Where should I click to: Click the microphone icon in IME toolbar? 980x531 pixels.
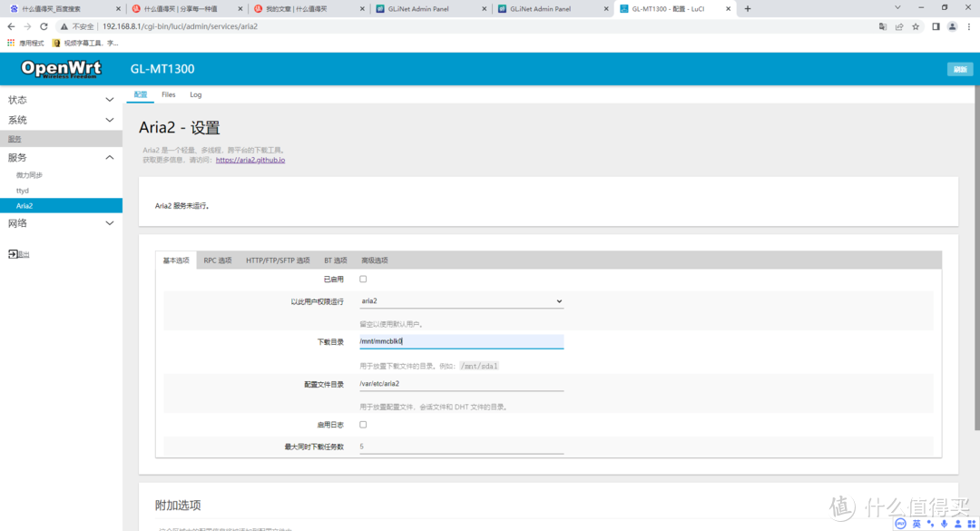point(944,523)
